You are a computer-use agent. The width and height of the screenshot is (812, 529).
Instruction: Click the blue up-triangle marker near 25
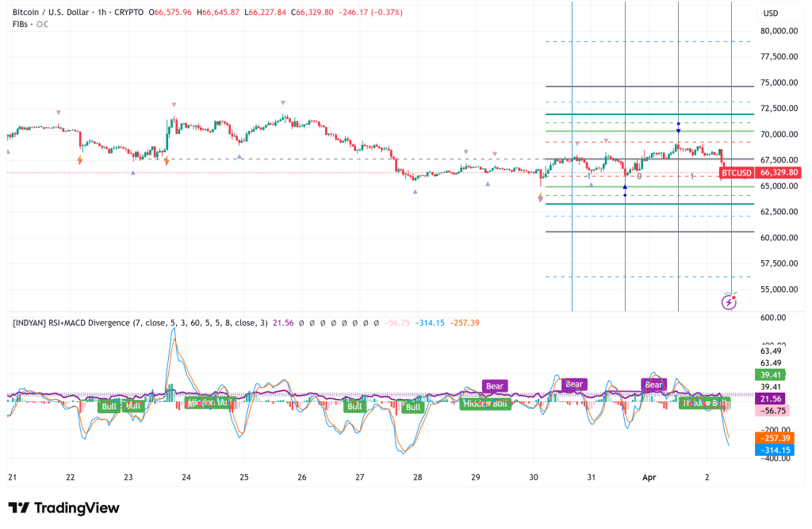tap(239, 157)
